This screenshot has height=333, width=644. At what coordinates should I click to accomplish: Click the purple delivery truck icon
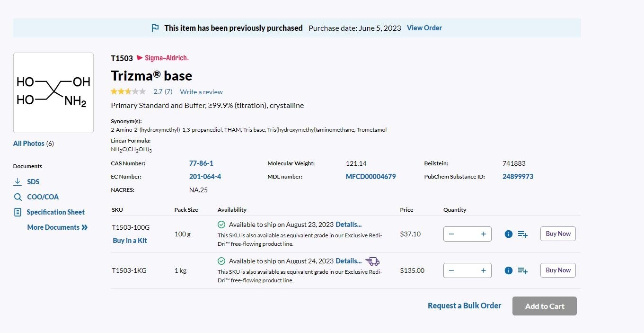tap(372, 261)
